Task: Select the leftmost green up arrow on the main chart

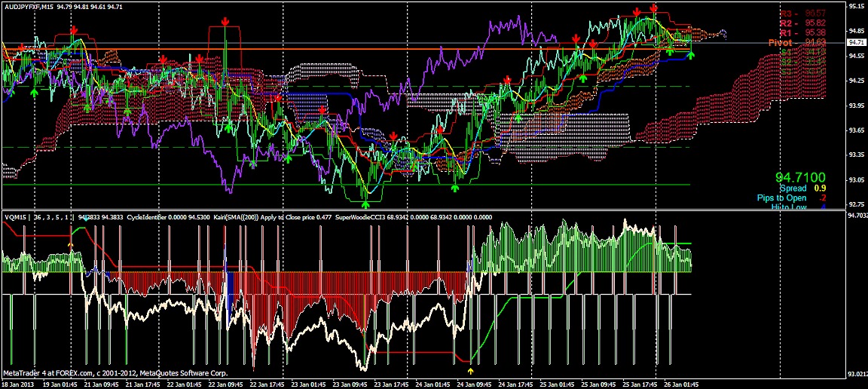Action: [34, 92]
